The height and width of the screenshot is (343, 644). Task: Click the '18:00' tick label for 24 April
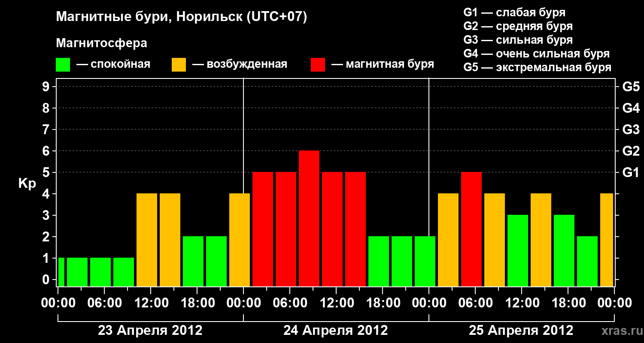pyautogui.click(x=383, y=303)
